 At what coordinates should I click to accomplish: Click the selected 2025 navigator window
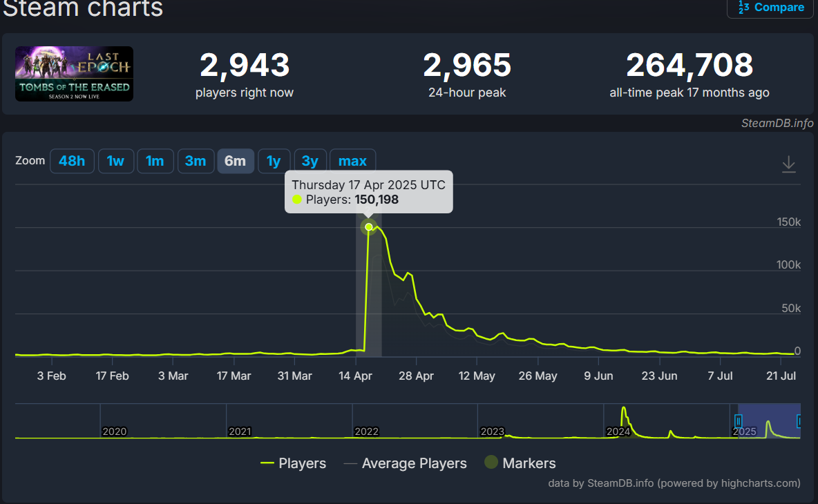tap(769, 420)
